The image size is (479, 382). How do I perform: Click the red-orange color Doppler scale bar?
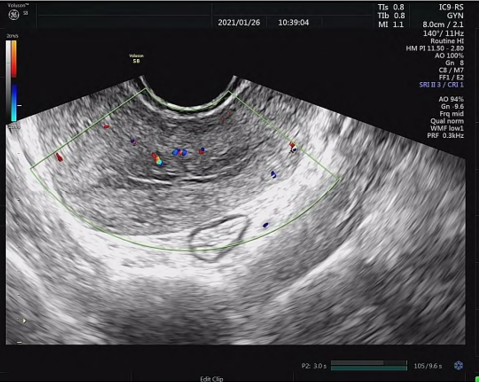[x=14, y=59]
